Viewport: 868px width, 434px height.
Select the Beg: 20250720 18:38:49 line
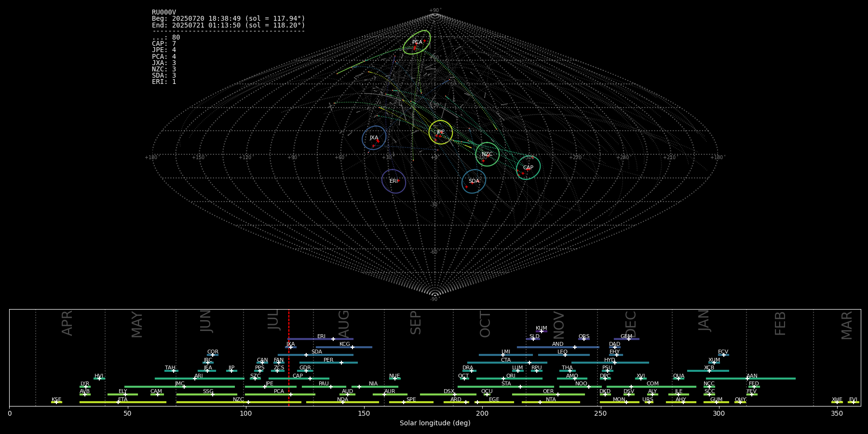229,19
